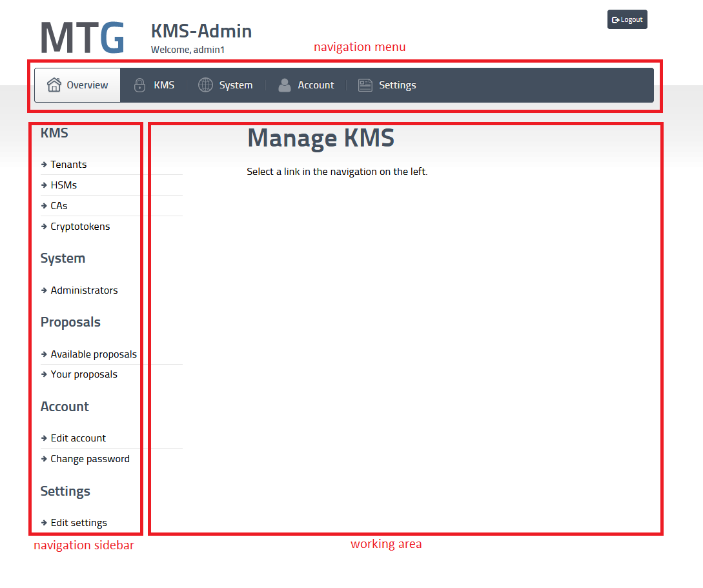Click the globe icon beside System
This screenshot has width=703, height=588.
[205, 85]
